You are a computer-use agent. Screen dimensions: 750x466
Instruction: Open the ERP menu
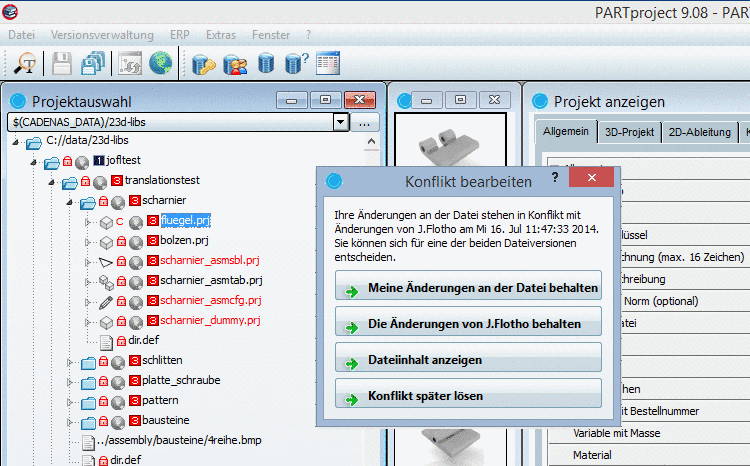click(180, 35)
